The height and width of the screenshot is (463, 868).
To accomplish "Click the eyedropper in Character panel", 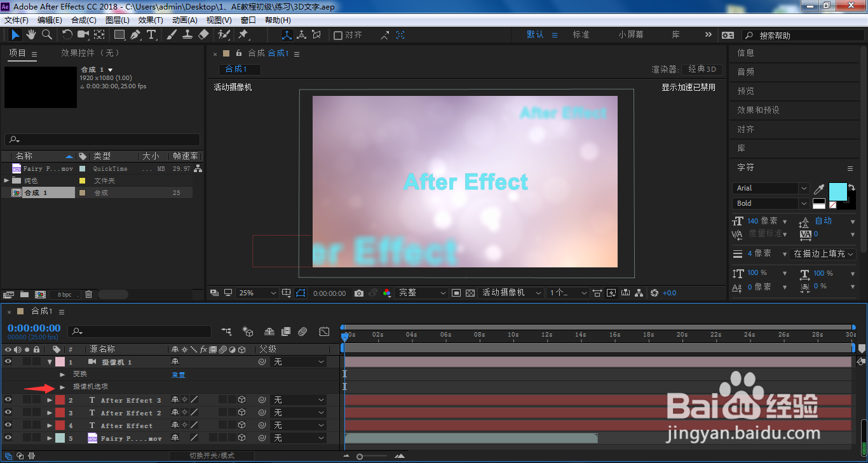I will [x=820, y=189].
